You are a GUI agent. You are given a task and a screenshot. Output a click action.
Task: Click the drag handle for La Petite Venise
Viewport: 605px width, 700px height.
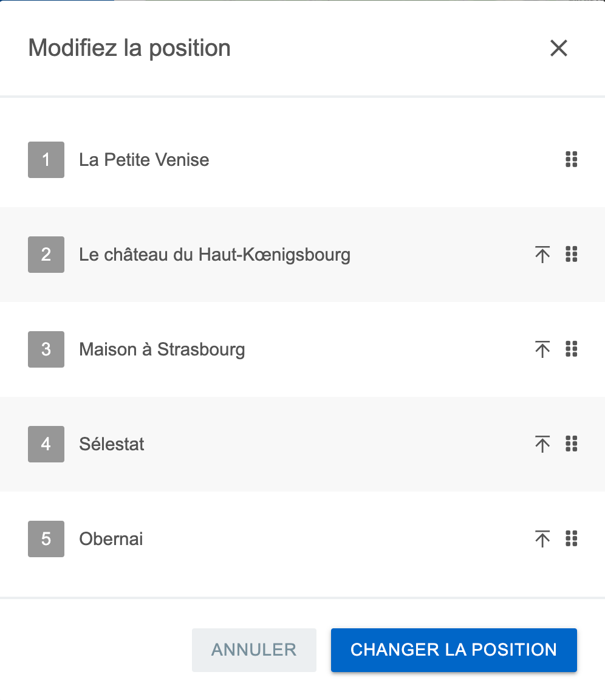(x=571, y=159)
